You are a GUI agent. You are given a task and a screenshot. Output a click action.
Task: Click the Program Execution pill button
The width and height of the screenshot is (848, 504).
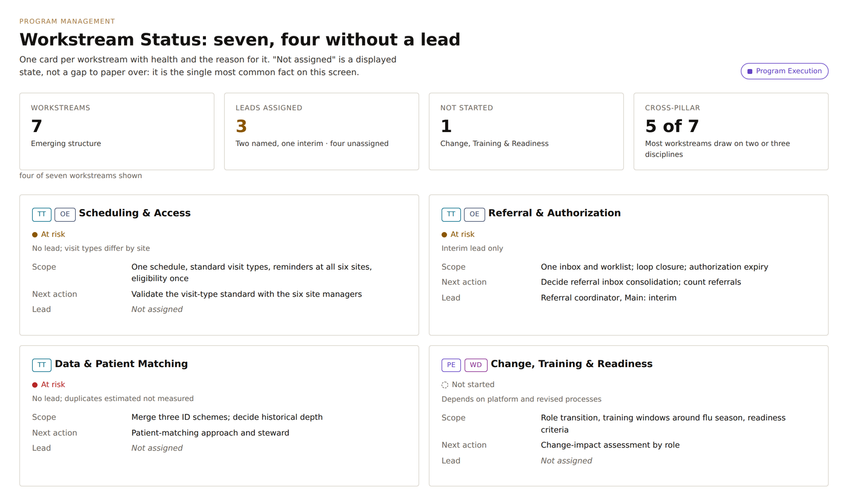click(784, 71)
